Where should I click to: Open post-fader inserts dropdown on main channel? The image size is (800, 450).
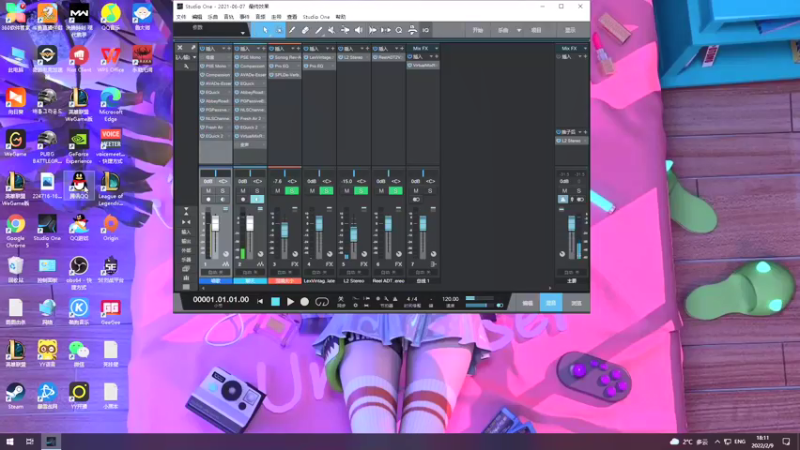pos(580,132)
